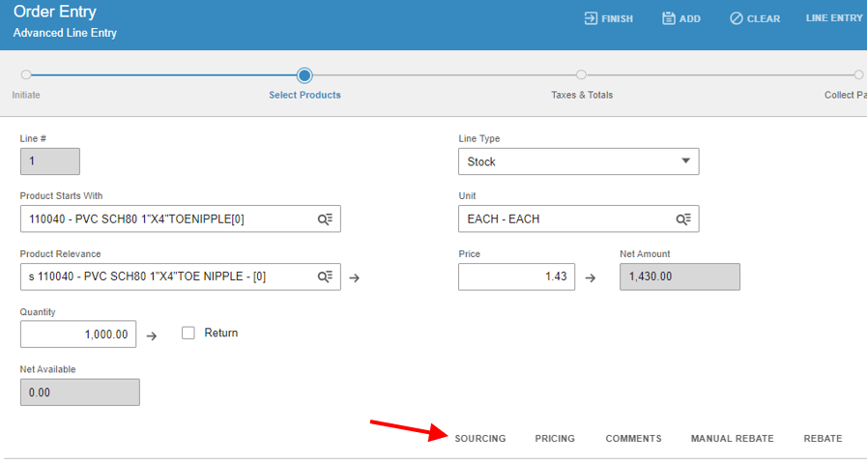
Task: Tick the Return checkbox
Action: click(188, 333)
